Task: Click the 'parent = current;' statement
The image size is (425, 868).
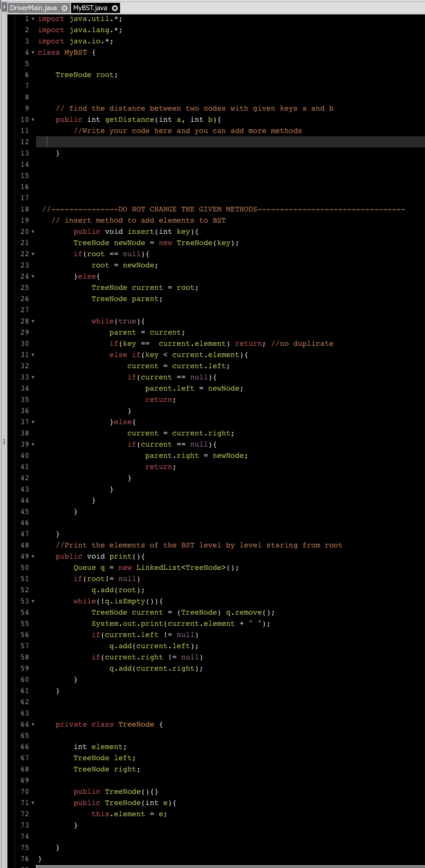Action: [x=147, y=332]
